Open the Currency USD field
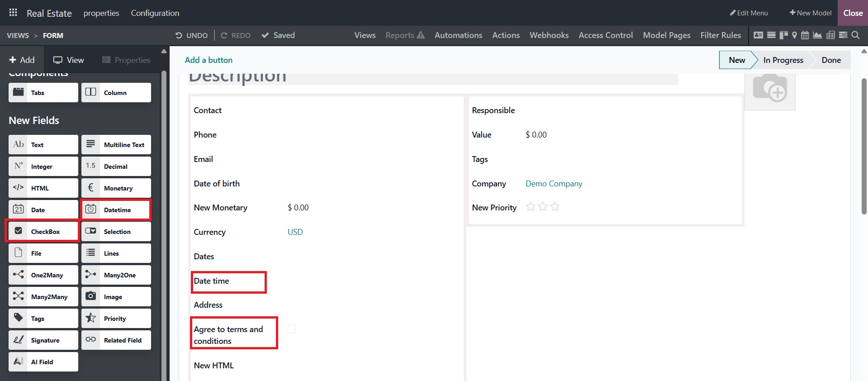Viewport: 868px width, 381px height. coord(295,232)
